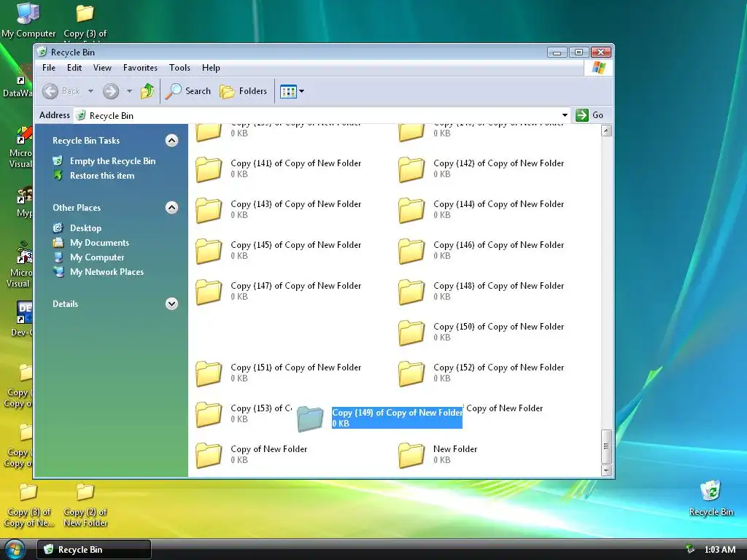The height and width of the screenshot is (560, 747).
Task: Click the Go button
Action: tap(589, 115)
